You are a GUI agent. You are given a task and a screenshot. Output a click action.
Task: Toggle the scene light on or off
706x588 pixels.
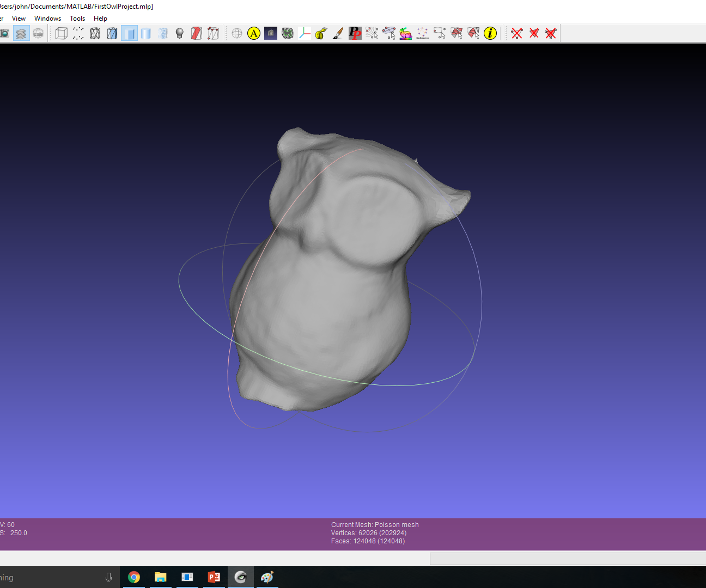(180, 33)
